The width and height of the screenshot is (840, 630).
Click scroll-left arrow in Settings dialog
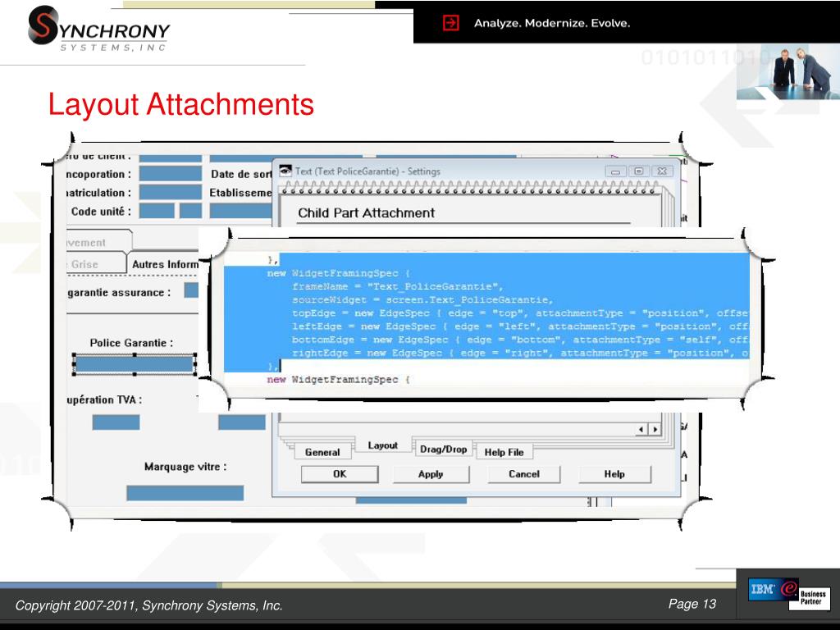[x=641, y=429]
